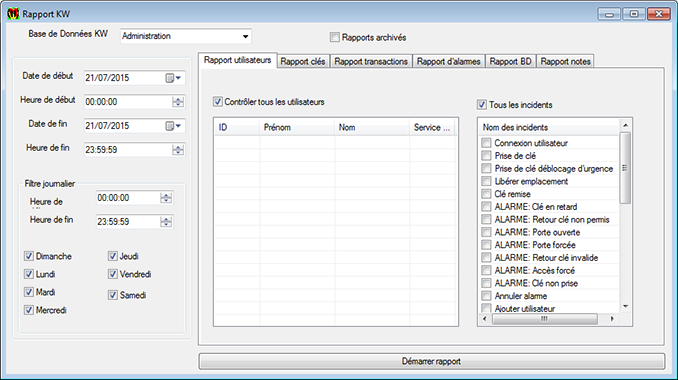Toggle the Samedi checkbox
Image resolution: width=678 pixels, height=380 pixels.
coord(112,295)
